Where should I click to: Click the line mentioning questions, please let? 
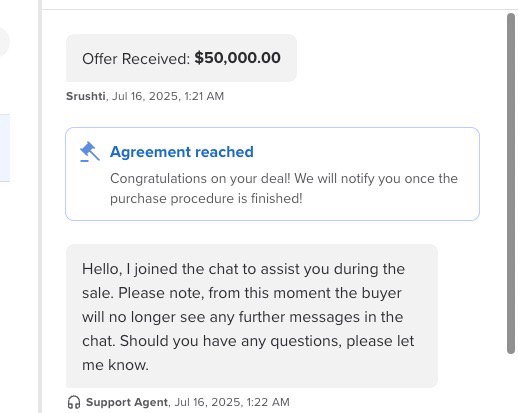tap(248, 341)
